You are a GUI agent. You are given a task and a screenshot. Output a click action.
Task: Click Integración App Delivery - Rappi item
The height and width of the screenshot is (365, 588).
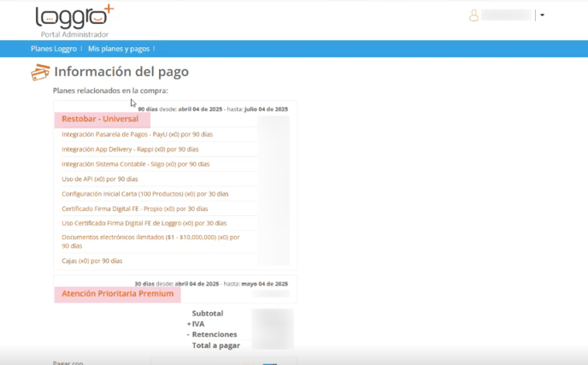point(130,150)
